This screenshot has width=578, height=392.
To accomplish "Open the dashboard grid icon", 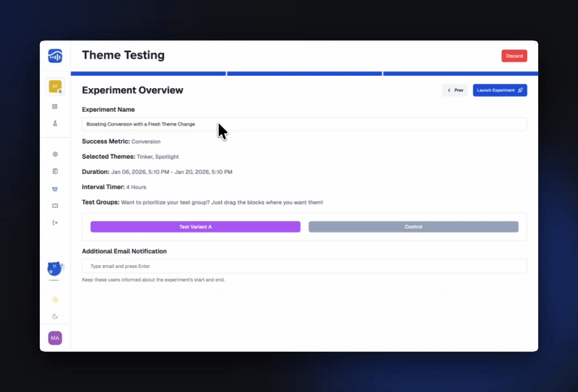I will pos(55,106).
